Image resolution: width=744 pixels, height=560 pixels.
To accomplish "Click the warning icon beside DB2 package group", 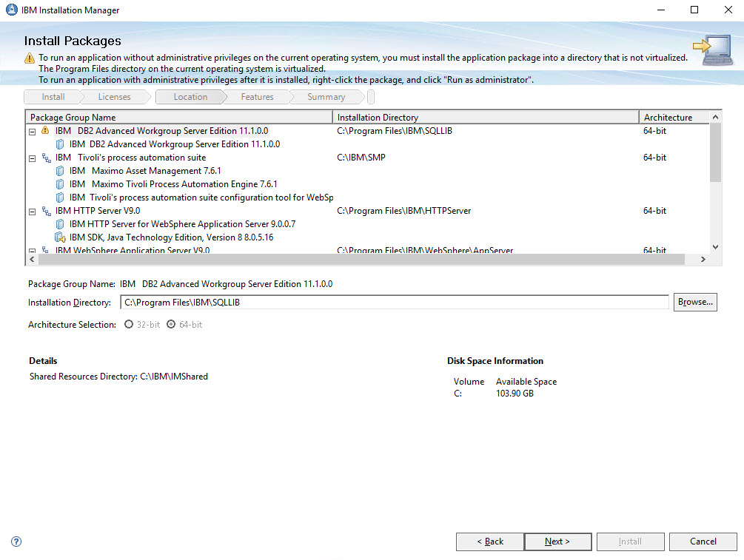I will [44, 130].
